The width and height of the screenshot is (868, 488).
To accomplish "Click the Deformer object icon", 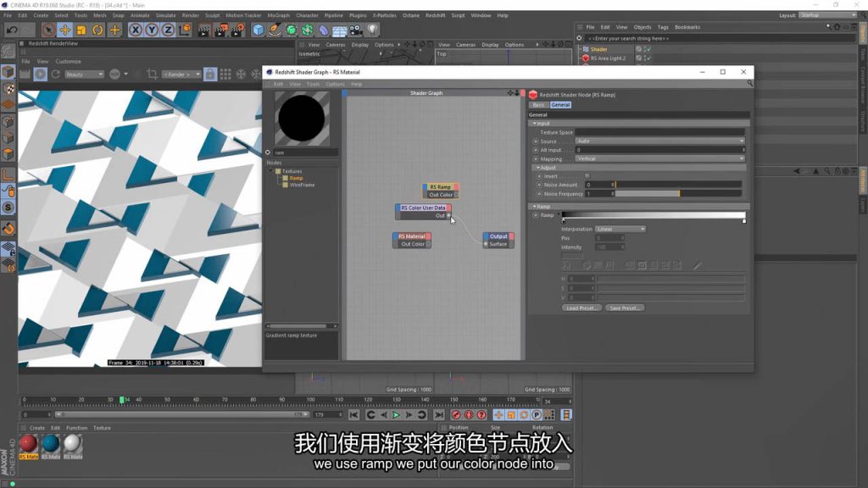I will [x=324, y=30].
